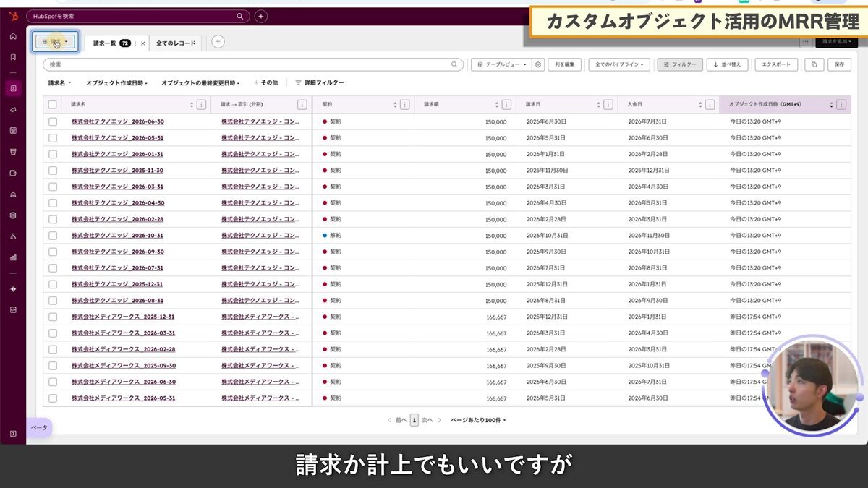This screenshot has height=488, width=868.
Task: Check the row for 株式会社メディアワークス_2025-12-31
Action: 52,316
